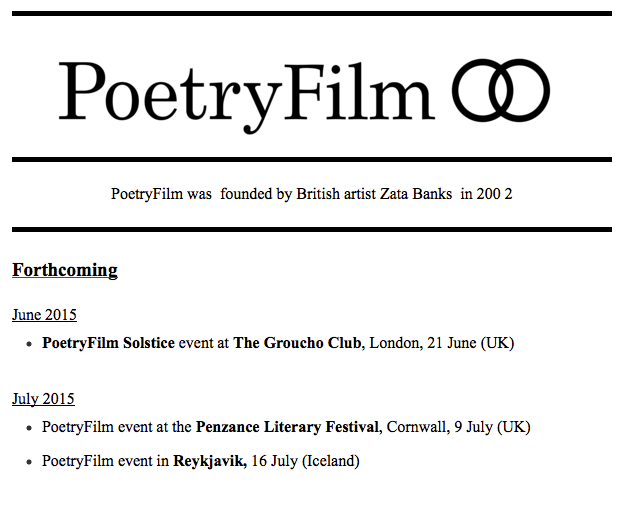This screenshot has width=623, height=520.
Task: Click the founding year at sentence end
Action: [495, 194]
